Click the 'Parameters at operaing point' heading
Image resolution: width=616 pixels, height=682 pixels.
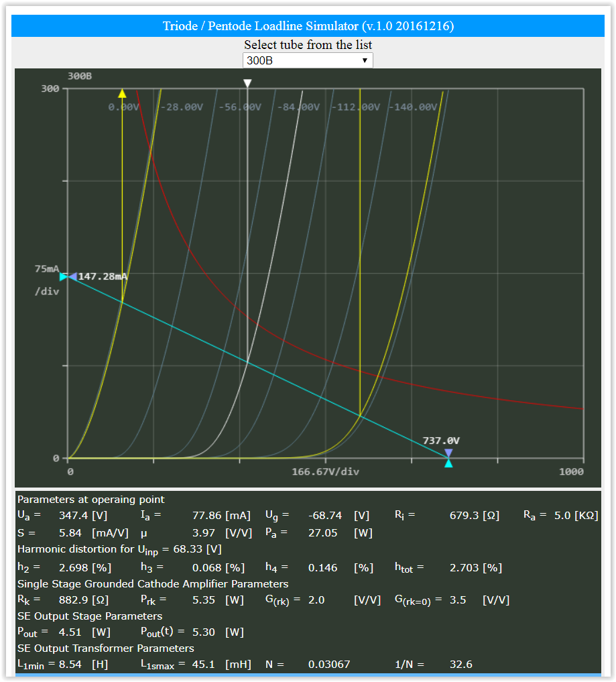point(91,500)
